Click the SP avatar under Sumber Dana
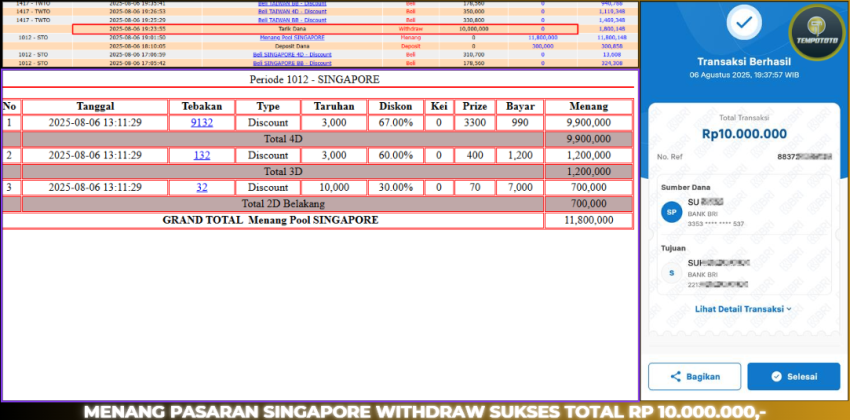 [x=672, y=212]
